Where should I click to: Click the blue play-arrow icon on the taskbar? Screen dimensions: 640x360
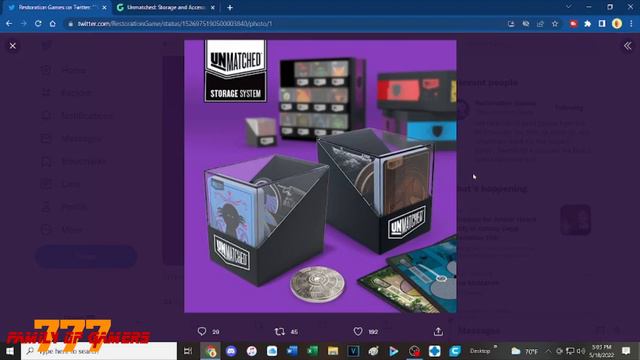[x=394, y=351]
